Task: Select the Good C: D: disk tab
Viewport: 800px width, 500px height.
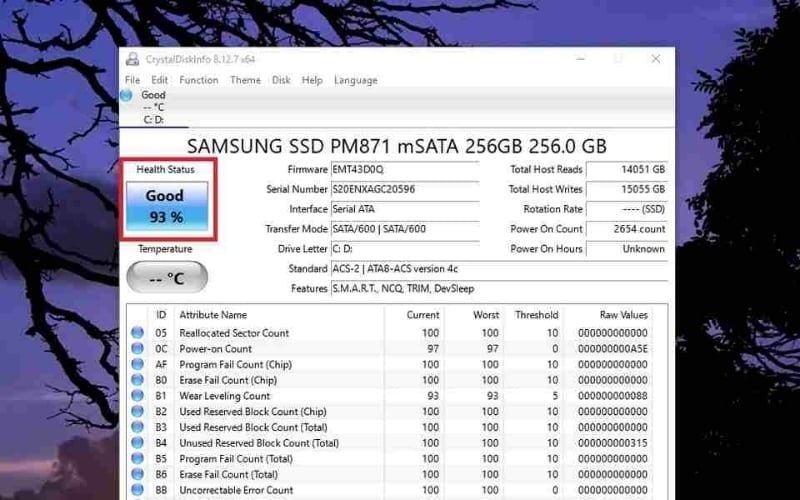Action: 154,107
